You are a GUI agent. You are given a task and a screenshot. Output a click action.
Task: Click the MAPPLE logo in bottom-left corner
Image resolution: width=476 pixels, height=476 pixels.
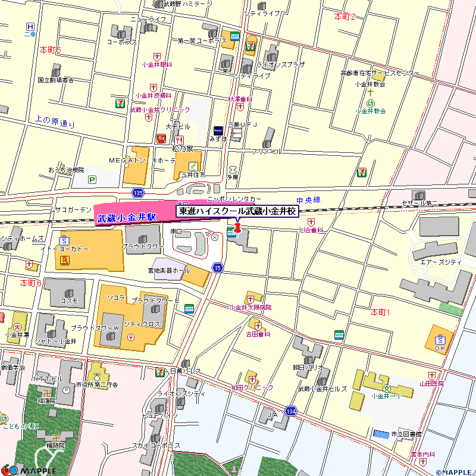[29, 470]
